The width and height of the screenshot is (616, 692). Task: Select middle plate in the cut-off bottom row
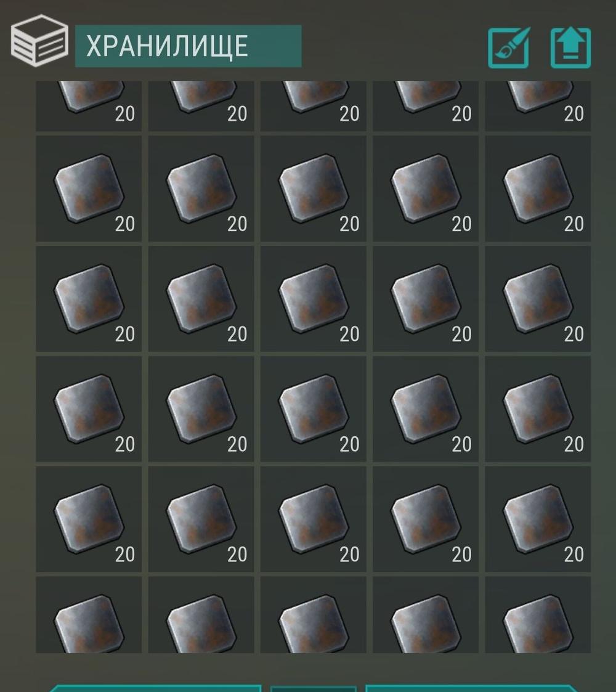pos(314,615)
